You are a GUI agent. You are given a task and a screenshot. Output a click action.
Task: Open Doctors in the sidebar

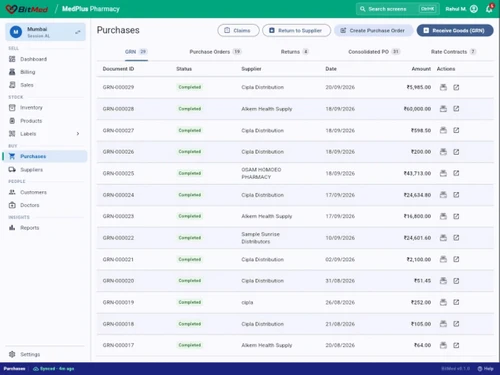pyautogui.click(x=29, y=205)
